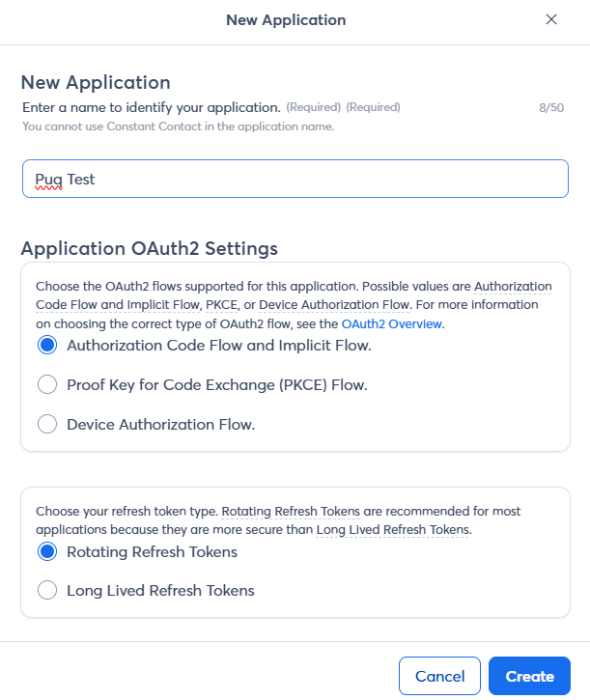
Task: Choose the Long Lived Refresh Tokens radio button
Action: (x=47, y=590)
